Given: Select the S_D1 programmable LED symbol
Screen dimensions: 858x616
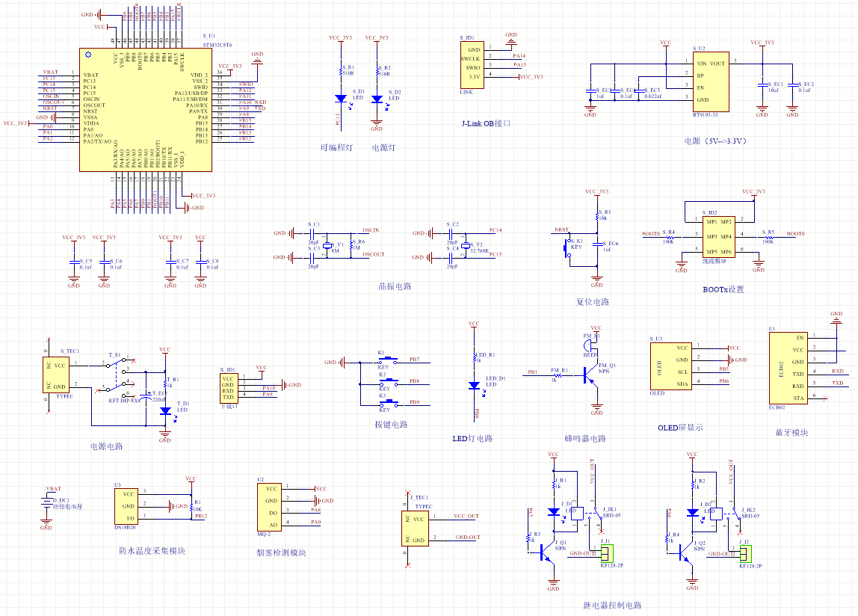Looking at the screenshot, I should 341,98.
